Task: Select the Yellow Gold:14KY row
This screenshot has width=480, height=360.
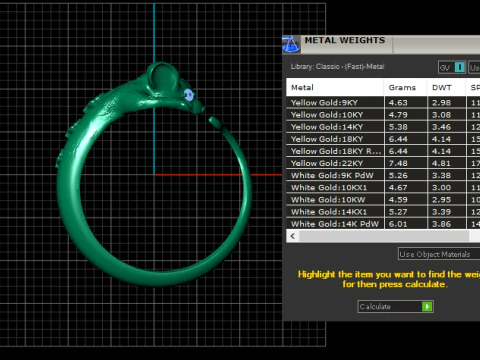Action: point(383,127)
